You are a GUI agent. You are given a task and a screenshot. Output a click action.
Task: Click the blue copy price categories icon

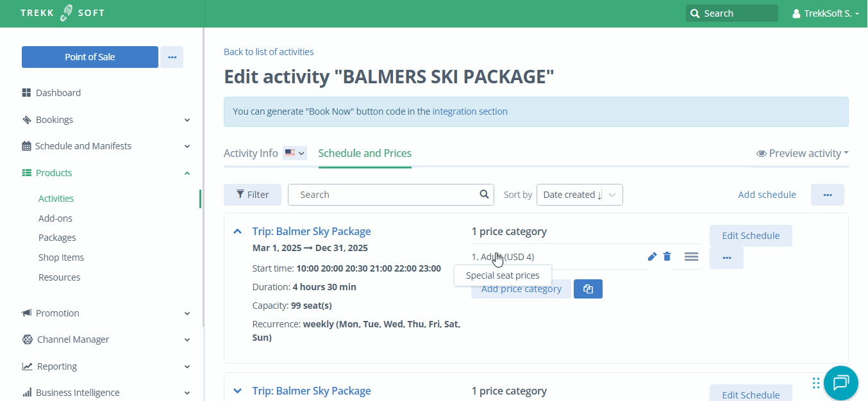click(x=588, y=289)
